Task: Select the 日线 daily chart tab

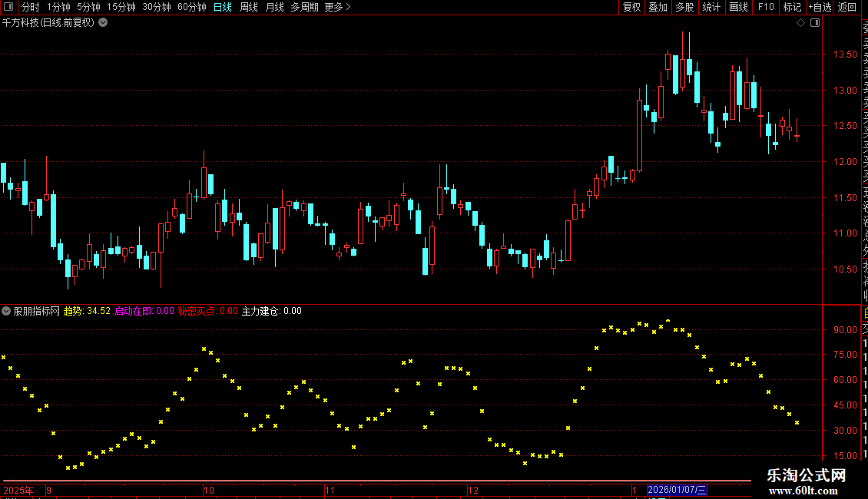Action: (x=223, y=7)
